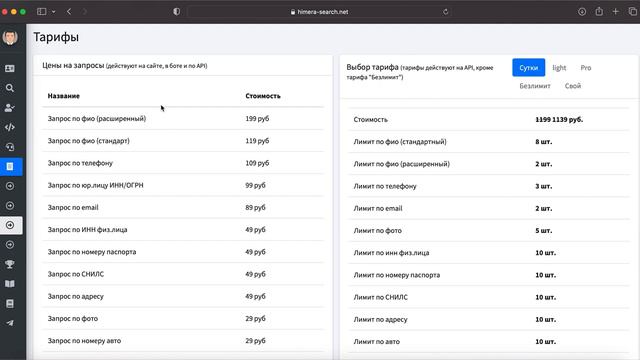Click the Цены на запросы panel title

(73, 65)
